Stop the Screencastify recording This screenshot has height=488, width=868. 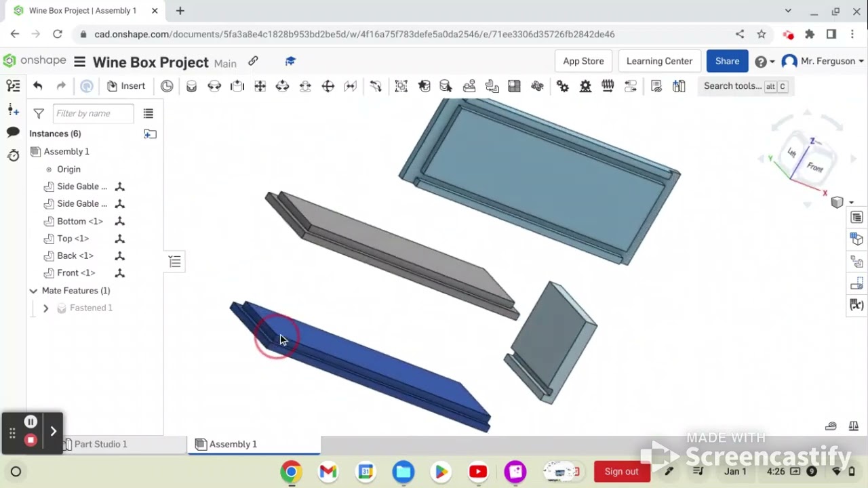(31, 440)
